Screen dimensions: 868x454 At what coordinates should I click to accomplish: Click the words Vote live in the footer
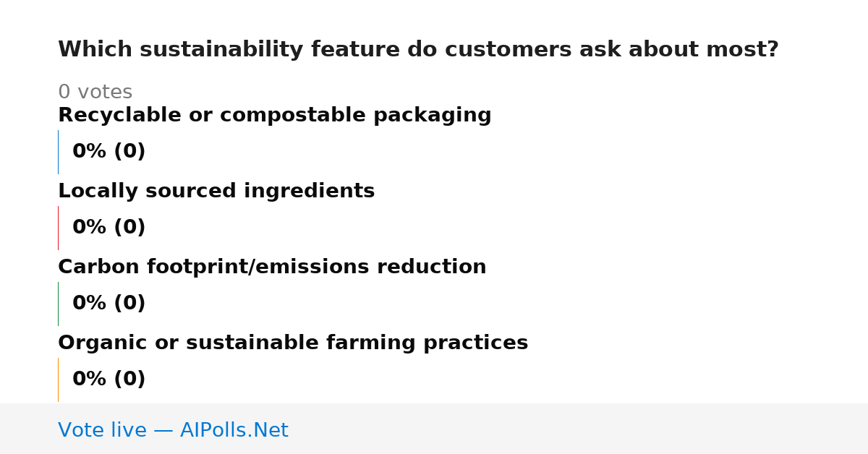pyautogui.click(x=103, y=430)
